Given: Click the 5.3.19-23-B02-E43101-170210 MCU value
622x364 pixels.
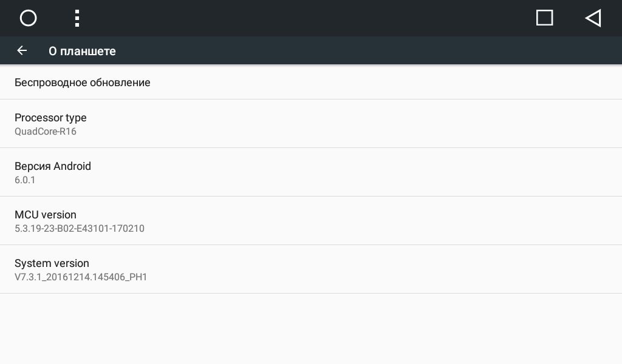Looking at the screenshot, I should tap(80, 229).
